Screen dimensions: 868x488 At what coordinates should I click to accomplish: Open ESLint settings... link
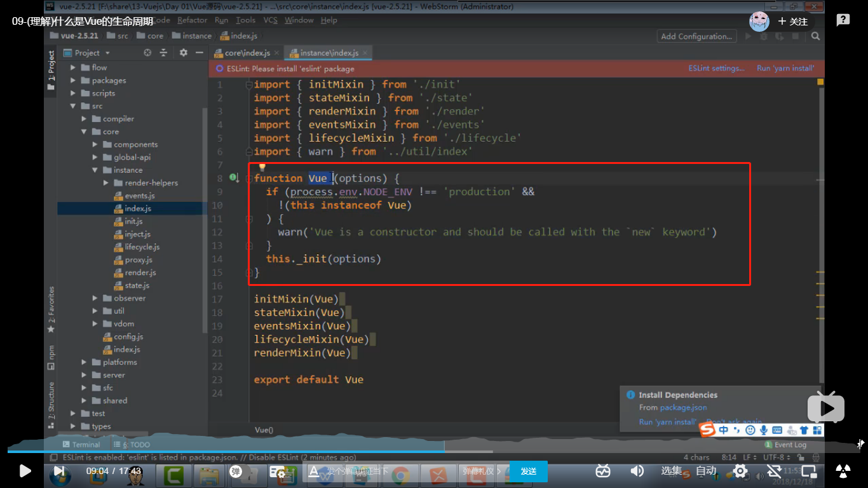(x=717, y=69)
